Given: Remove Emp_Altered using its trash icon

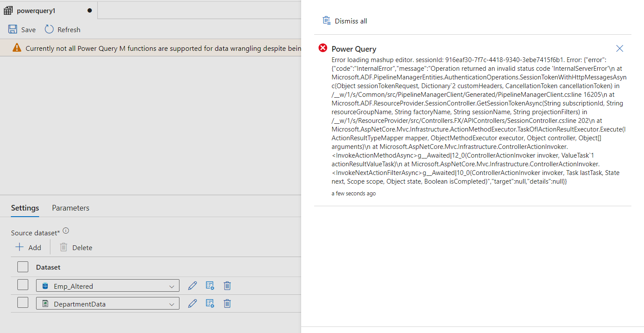Looking at the screenshot, I should 227,286.
